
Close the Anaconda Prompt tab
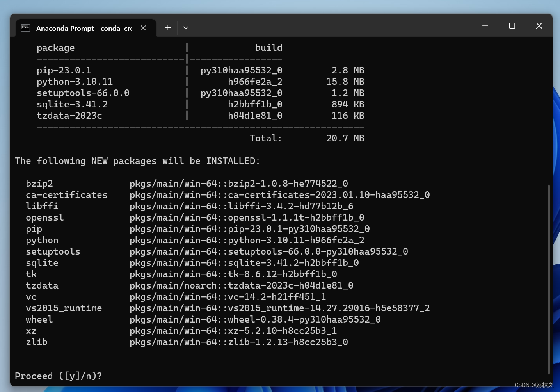click(x=143, y=28)
